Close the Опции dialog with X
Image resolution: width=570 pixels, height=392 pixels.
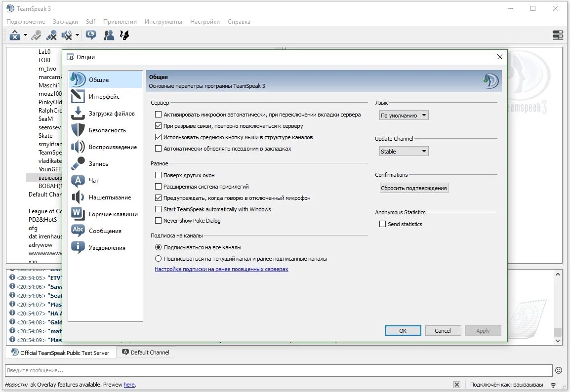coord(500,57)
